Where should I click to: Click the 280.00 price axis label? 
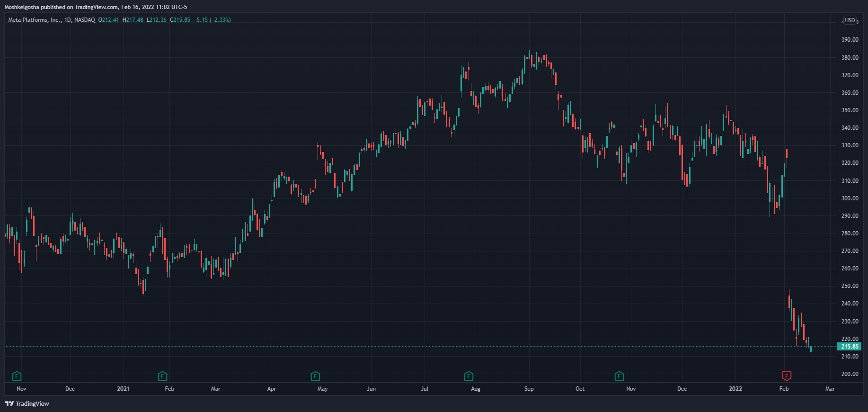point(850,233)
